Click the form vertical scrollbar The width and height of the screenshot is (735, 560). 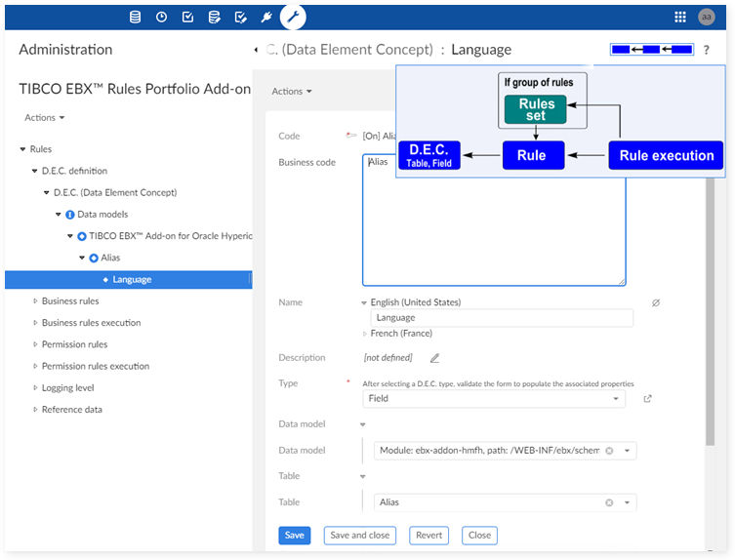click(x=711, y=311)
